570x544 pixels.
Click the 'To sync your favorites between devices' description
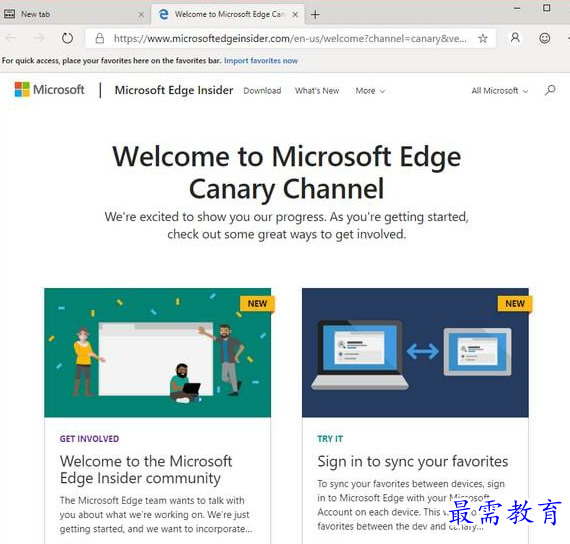click(411, 505)
